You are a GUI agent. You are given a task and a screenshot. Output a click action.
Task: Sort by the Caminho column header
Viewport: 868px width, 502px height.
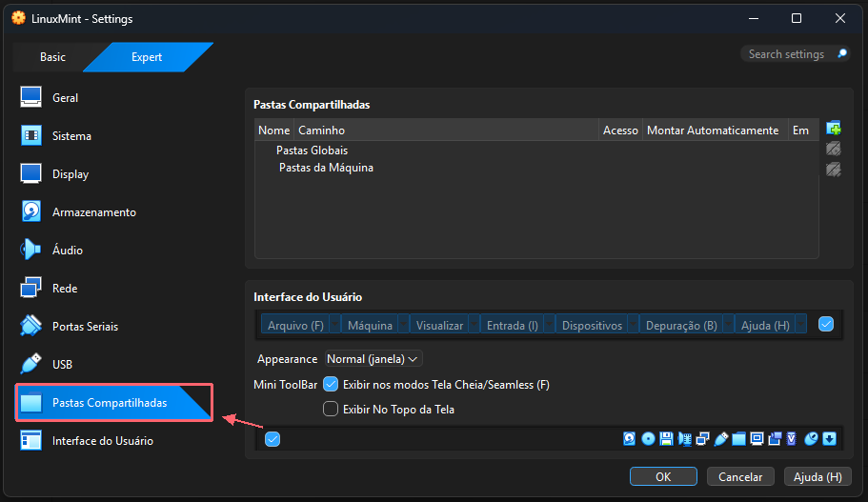446,131
